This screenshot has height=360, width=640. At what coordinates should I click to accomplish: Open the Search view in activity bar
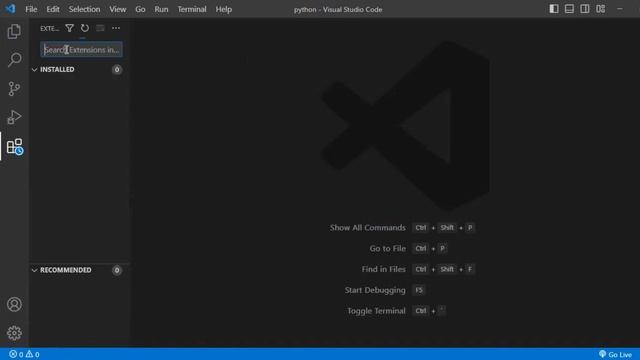pos(14,60)
